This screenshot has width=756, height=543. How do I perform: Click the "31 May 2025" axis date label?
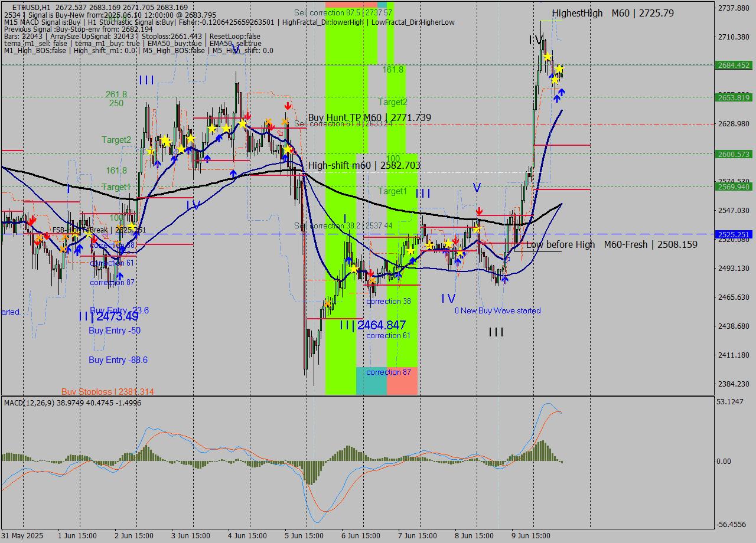pyautogui.click(x=21, y=535)
